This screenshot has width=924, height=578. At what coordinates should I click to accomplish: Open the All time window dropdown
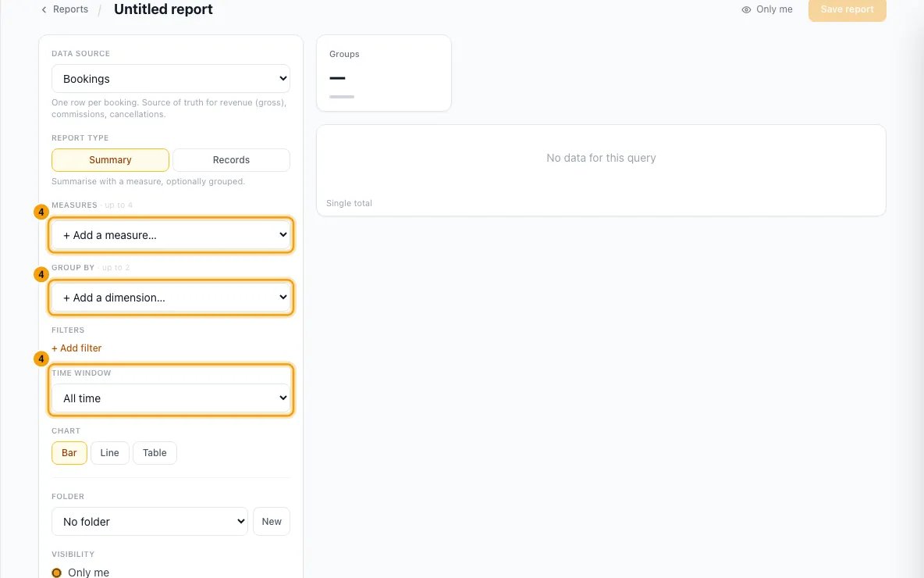171,398
